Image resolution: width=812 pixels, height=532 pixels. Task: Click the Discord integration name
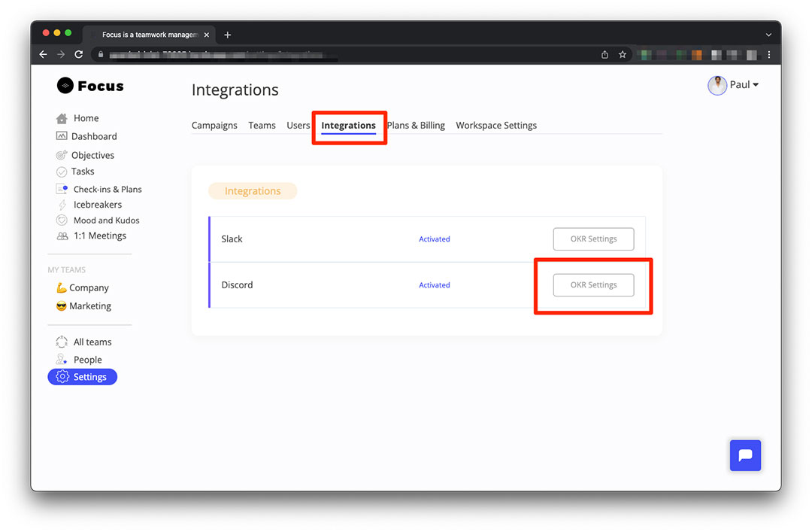click(x=237, y=285)
